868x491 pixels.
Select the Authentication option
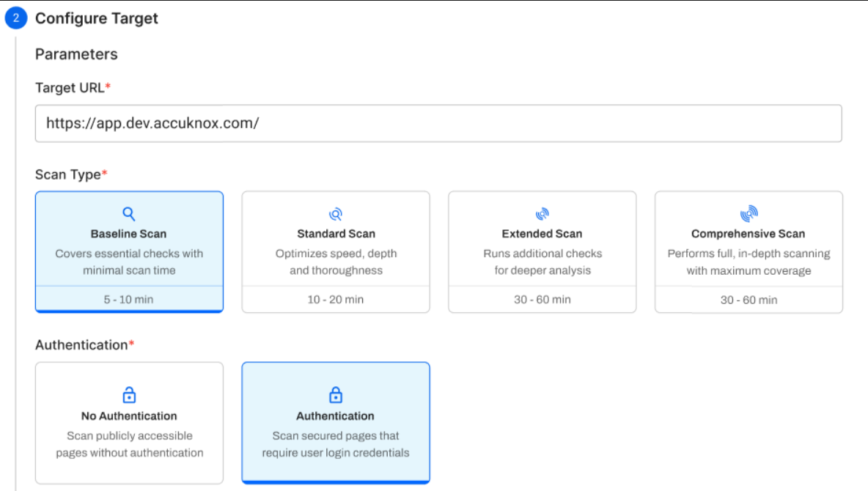pyautogui.click(x=335, y=423)
